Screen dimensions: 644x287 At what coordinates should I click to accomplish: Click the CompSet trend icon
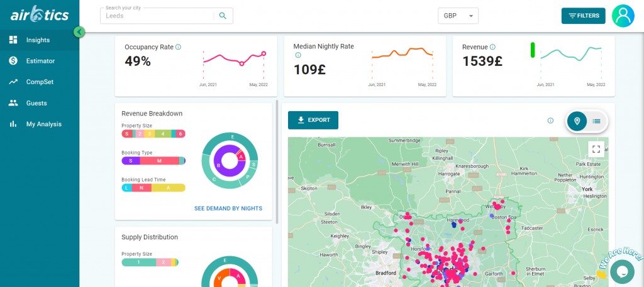(x=13, y=82)
